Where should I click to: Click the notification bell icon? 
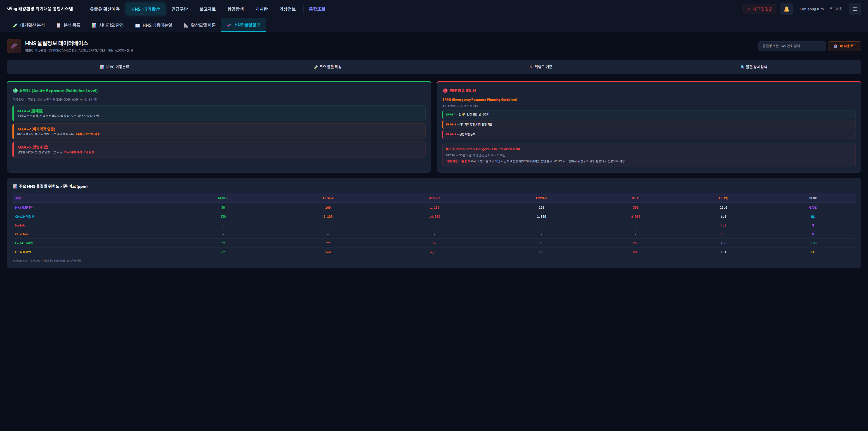click(786, 9)
